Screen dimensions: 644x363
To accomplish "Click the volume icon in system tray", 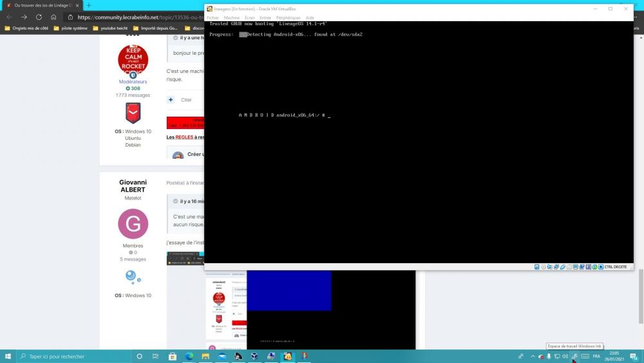I will 565,357.
